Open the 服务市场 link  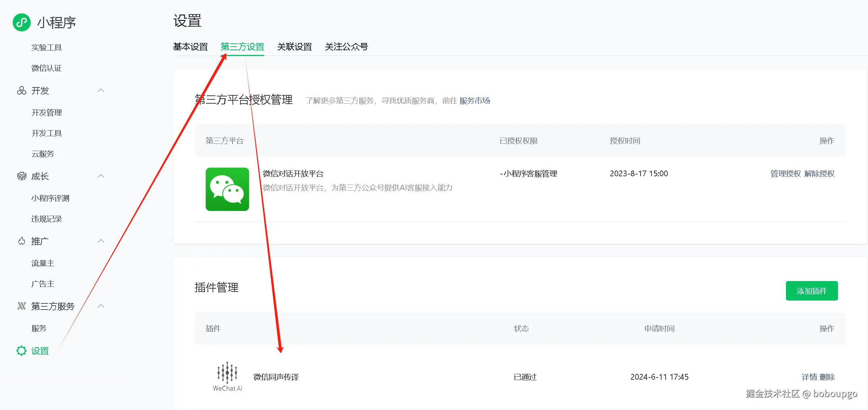click(x=474, y=101)
